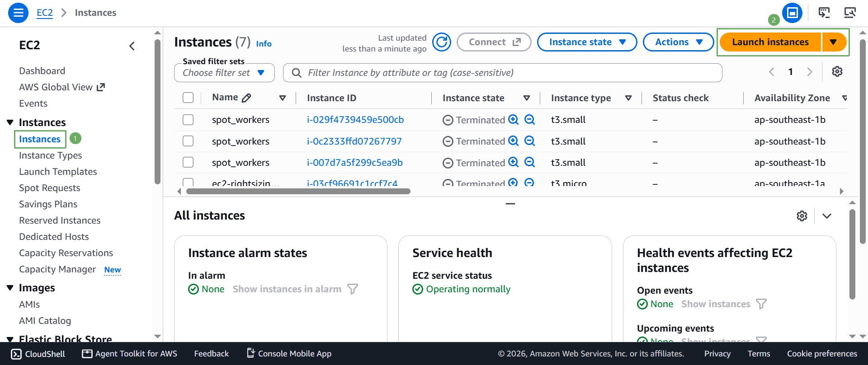The image size is (868, 365).
Task: Select checkbox for instance i-0c2333ffd07267797
Action: pyautogui.click(x=188, y=141)
